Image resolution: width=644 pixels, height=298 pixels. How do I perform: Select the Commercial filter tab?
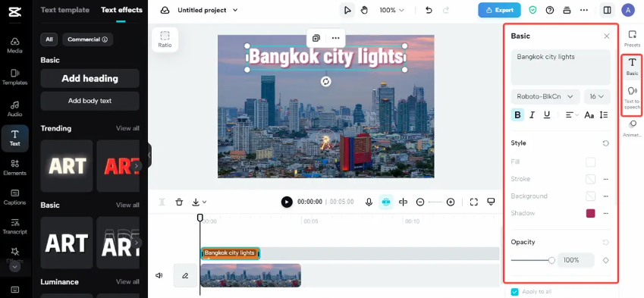point(87,39)
